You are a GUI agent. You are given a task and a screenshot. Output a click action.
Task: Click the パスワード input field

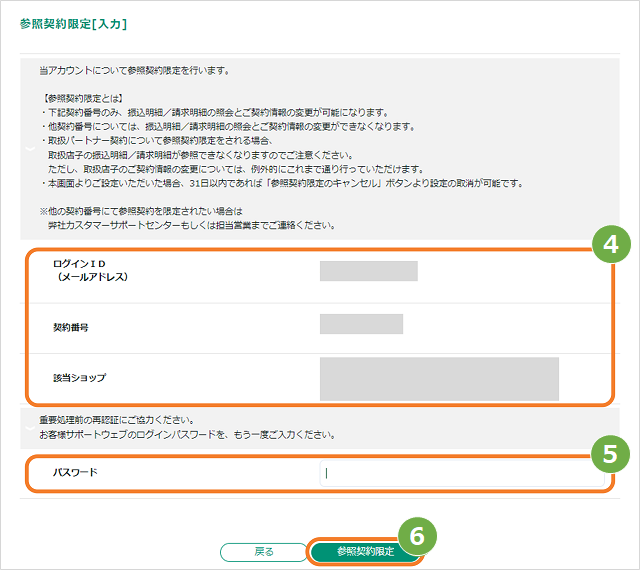462,473
